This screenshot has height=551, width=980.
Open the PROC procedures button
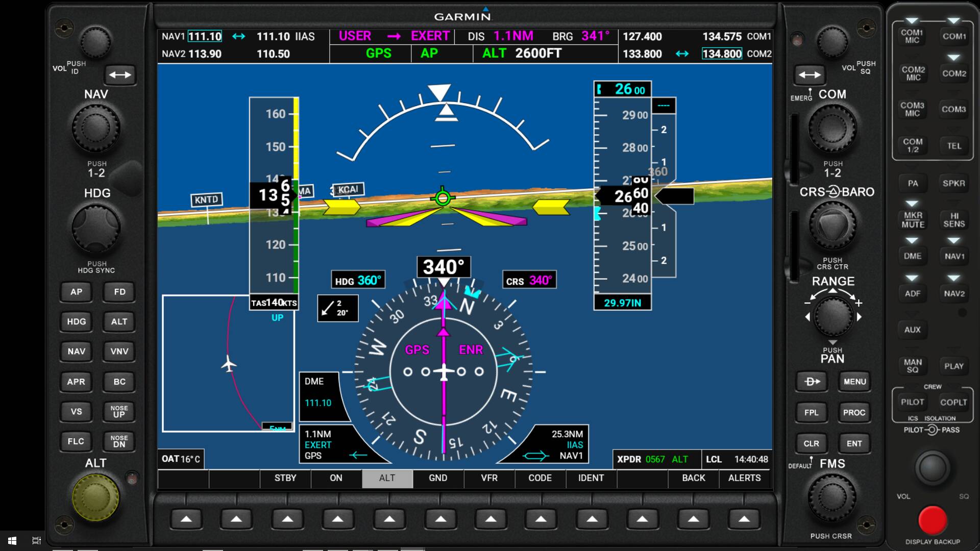(854, 412)
